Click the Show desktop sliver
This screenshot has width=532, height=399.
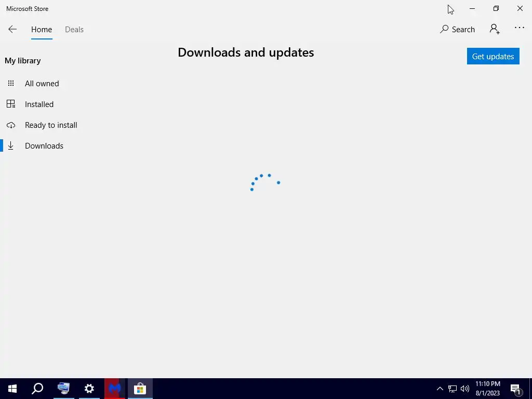pyautogui.click(x=530, y=389)
